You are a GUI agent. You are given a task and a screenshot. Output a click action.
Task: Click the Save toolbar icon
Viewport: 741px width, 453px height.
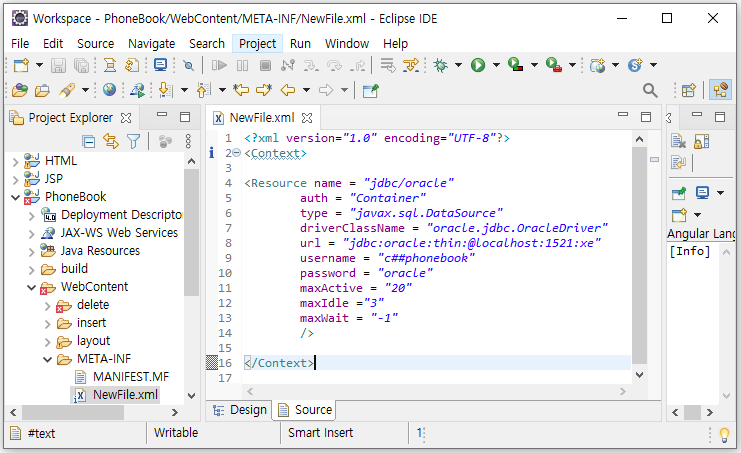[x=58, y=65]
